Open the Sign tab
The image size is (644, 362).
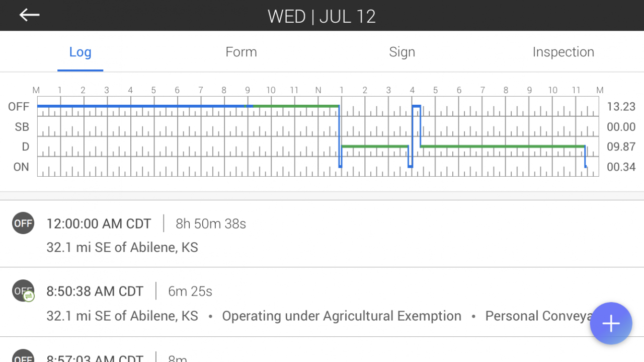[x=402, y=52]
